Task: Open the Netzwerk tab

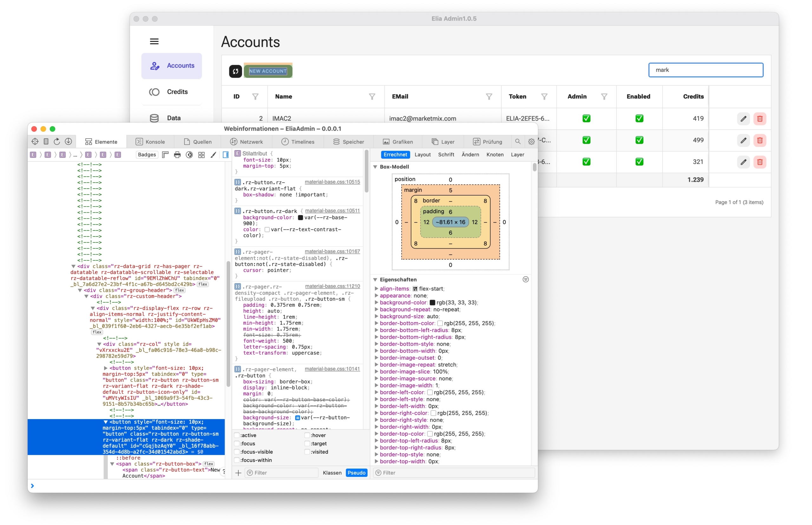Action: tap(246, 141)
